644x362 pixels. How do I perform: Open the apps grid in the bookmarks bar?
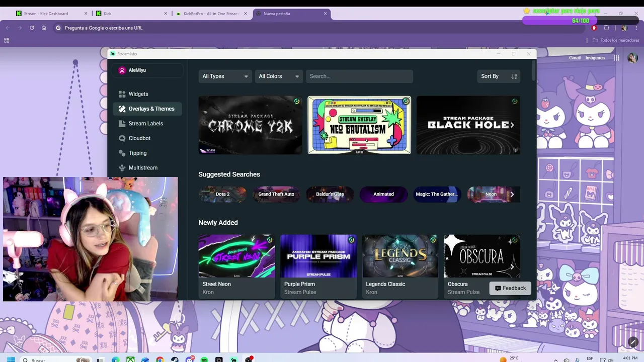coord(7,40)
